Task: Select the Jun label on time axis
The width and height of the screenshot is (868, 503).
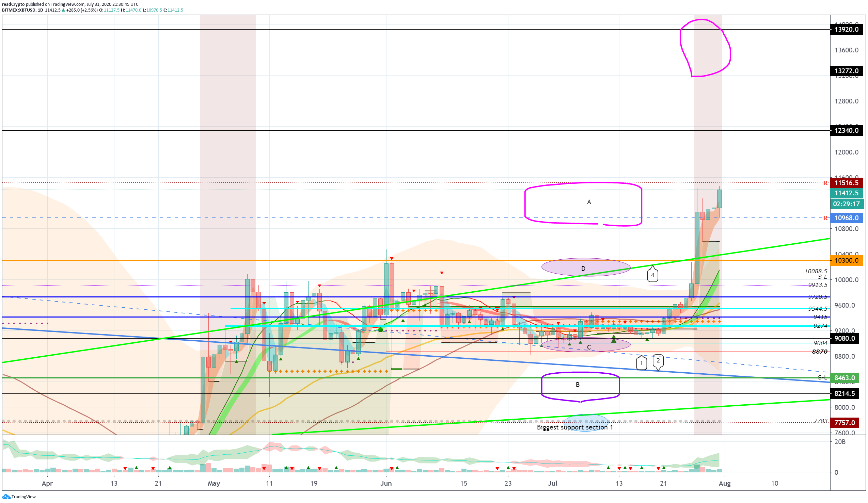Action: [386, 483]
